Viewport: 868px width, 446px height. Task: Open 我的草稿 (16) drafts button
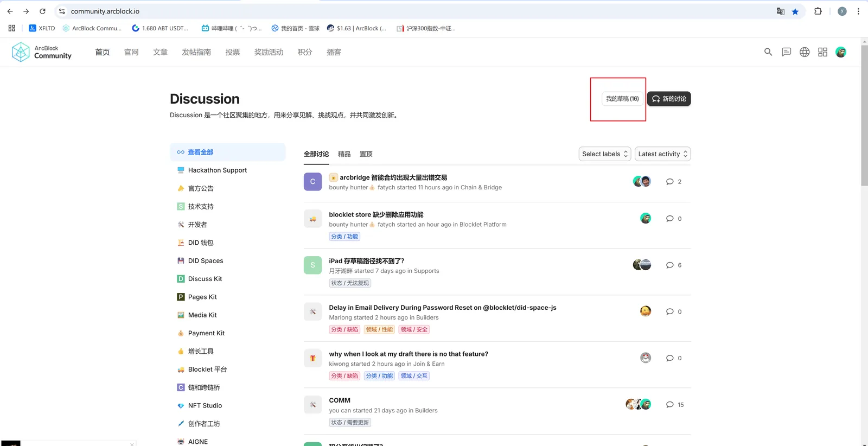click(x=622, y=99)
